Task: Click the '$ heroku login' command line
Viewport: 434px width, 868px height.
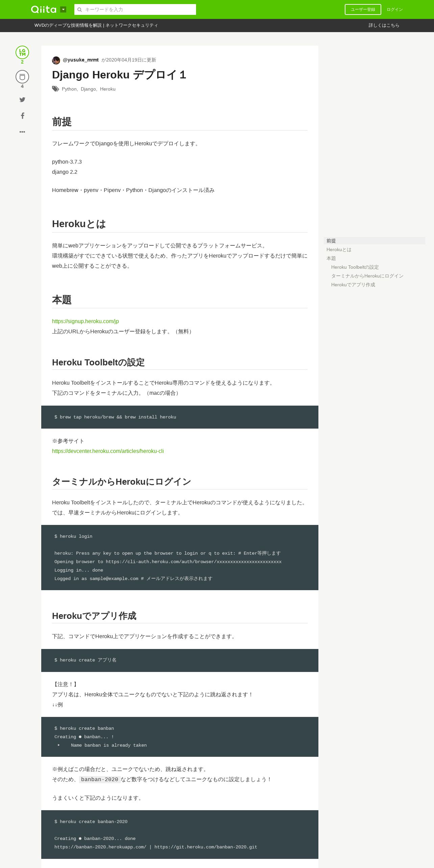Action: click(73, 536)
